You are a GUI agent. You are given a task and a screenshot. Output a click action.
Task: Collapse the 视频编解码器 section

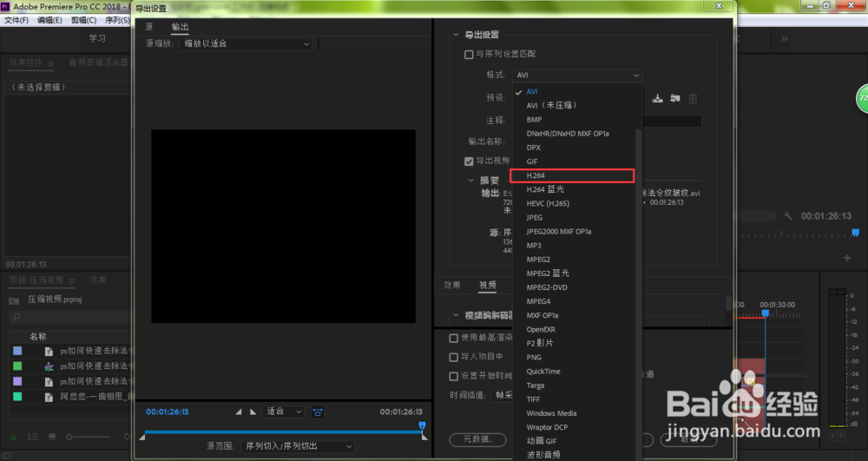456,315
